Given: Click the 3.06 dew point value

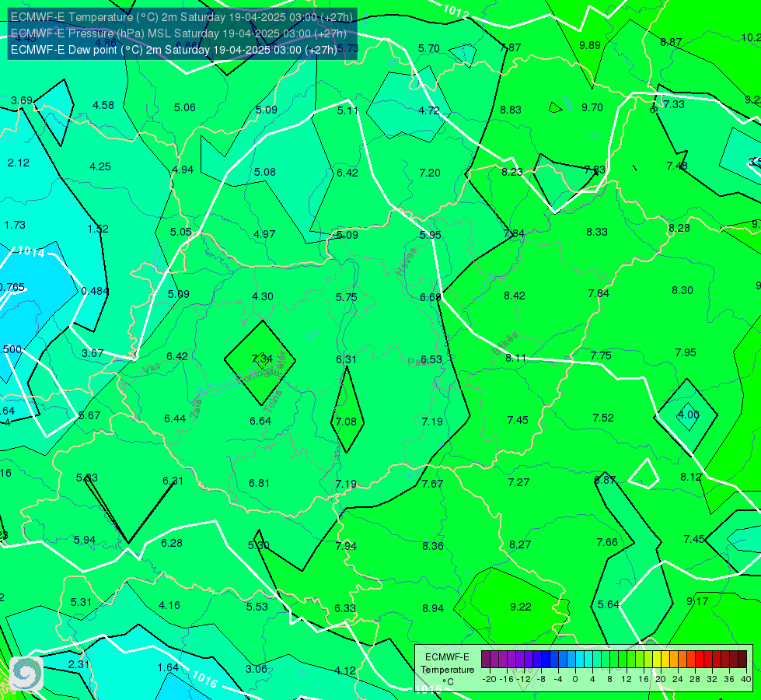Looking at the screenshot, I should click(257, 669).
